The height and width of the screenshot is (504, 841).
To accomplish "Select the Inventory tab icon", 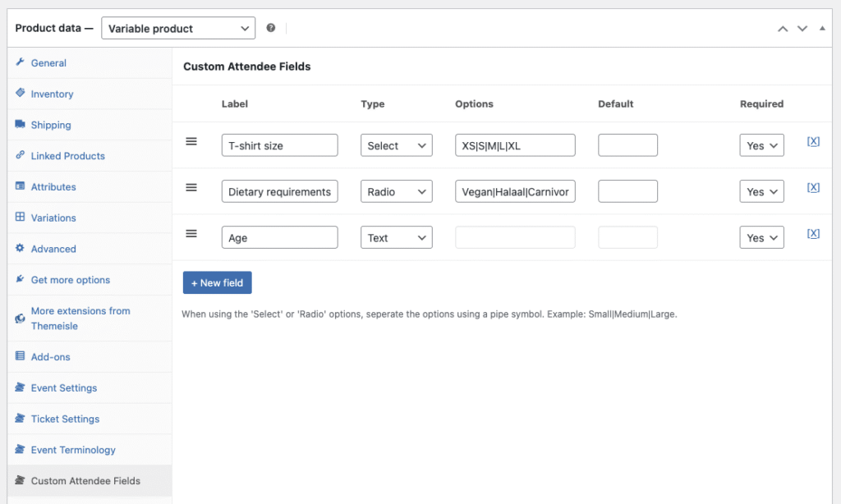I will [21, 94].
